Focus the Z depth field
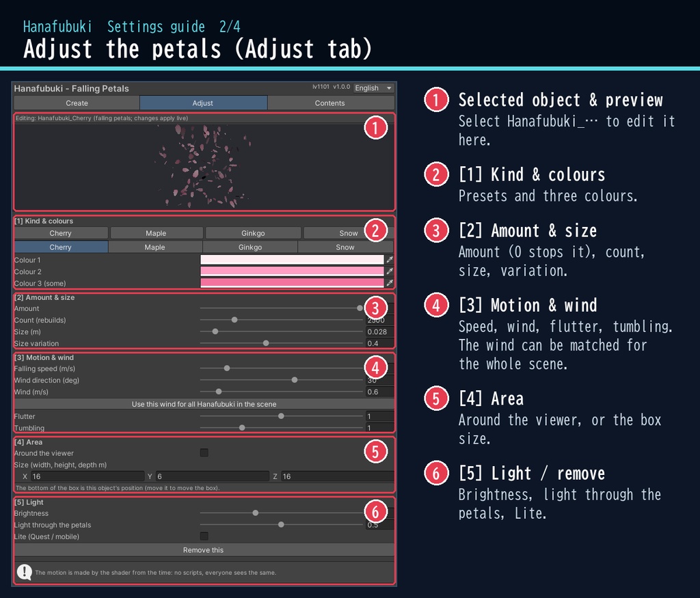 337,476
